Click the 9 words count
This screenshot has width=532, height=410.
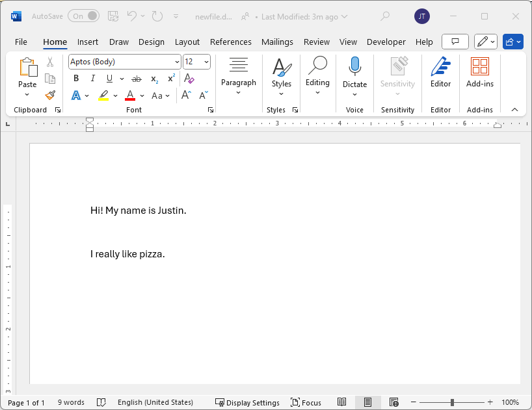71,402
